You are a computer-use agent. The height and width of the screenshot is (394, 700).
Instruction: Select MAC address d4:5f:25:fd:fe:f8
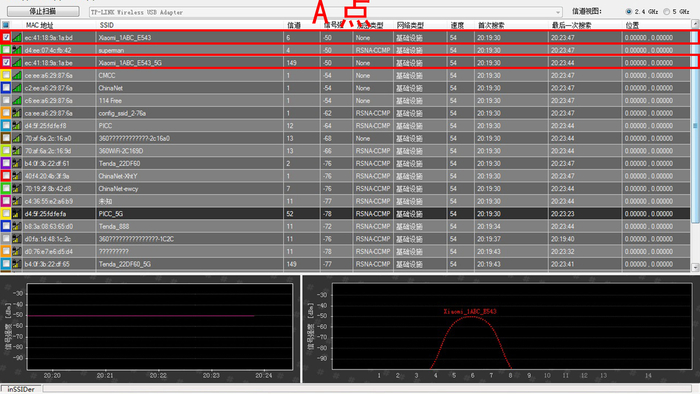click(45, 125)
